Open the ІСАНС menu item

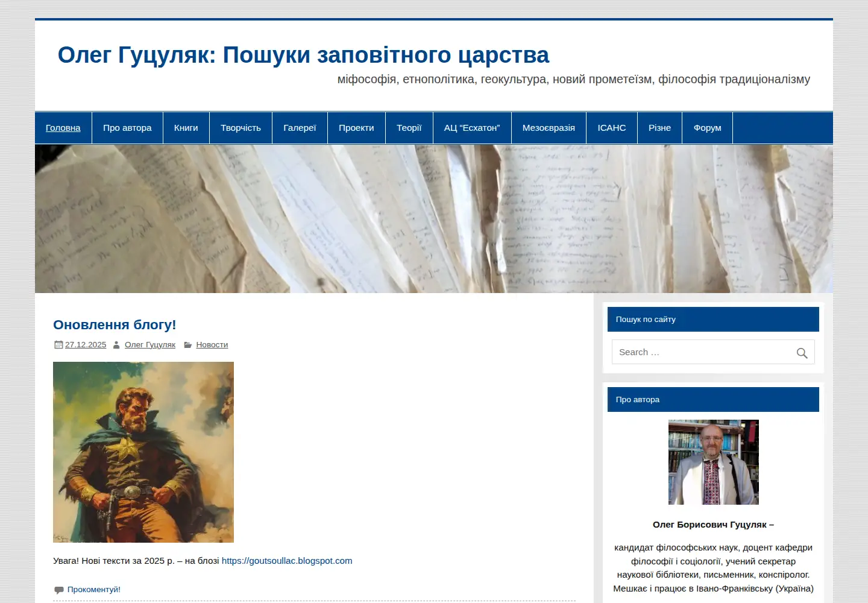(612, 128)
